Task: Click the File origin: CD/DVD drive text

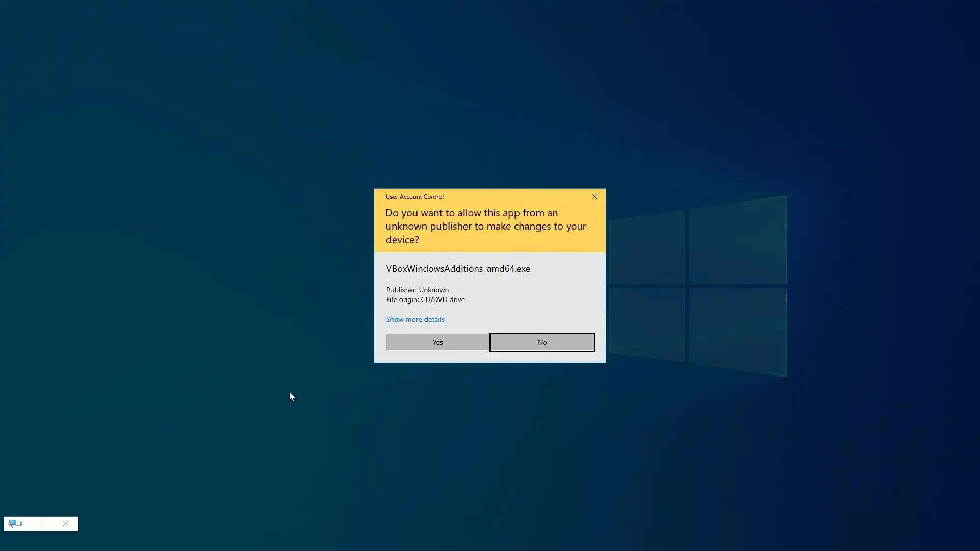Action: pyautogui.click(x=425, y=299)
